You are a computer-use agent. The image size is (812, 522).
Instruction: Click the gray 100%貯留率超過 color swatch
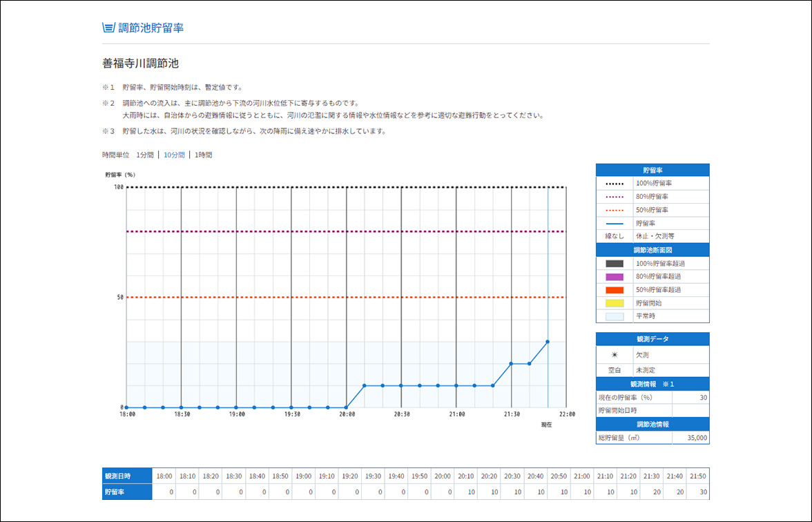tap(615, 264)
